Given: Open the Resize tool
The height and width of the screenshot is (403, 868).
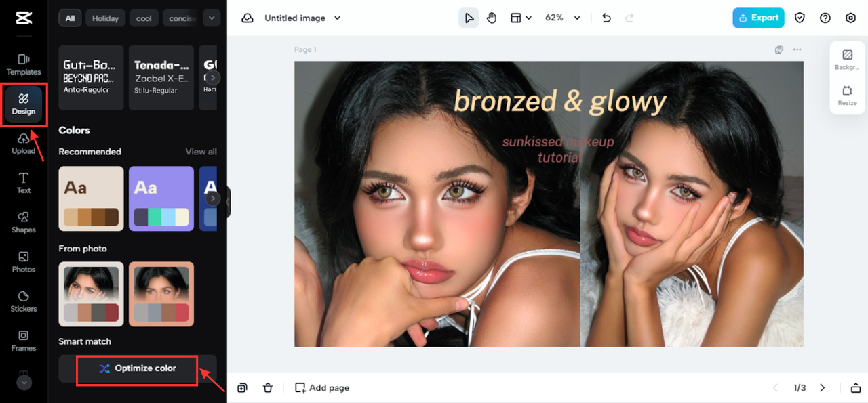Looking at the screenshot, I should pos(847,96).
